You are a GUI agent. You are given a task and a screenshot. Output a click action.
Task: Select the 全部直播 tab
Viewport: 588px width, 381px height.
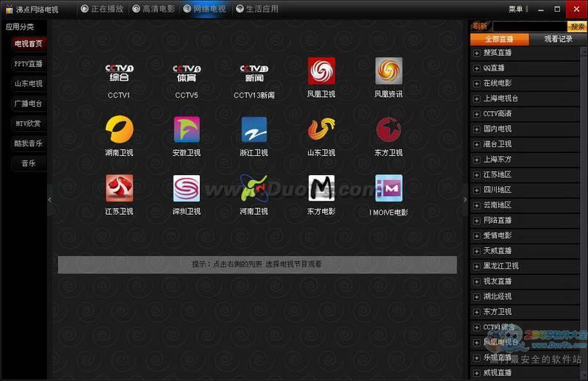click(x=500, y=40)
